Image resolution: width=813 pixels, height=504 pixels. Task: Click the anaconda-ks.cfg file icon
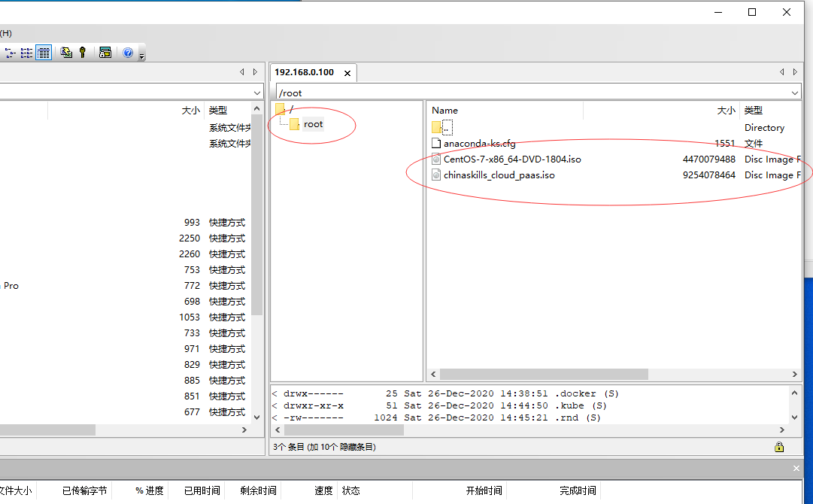click(x=436, y=144)
